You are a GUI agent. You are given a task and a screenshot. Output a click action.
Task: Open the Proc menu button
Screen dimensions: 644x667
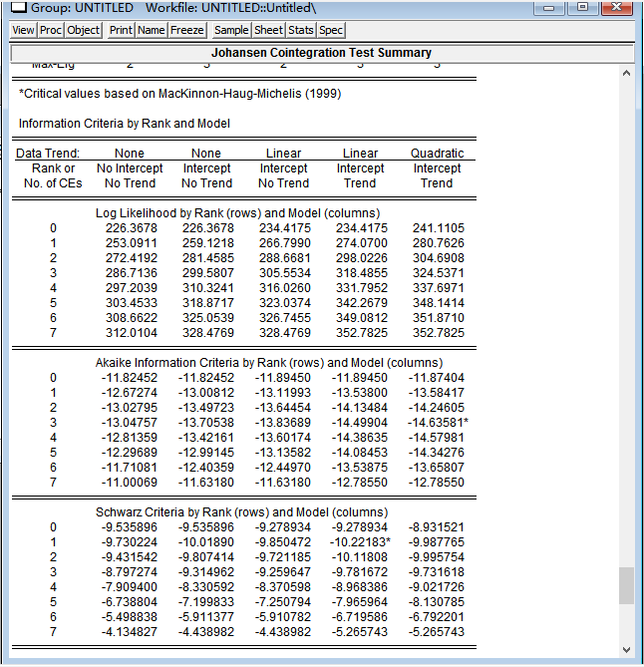click(51, 30)
